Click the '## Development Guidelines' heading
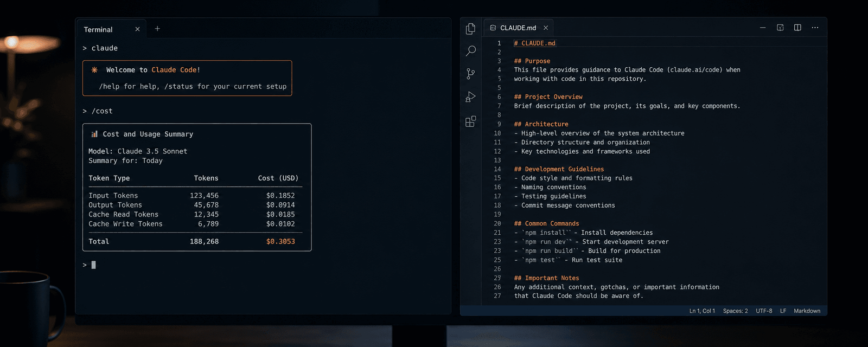The height and width of the screenshot is (347, 868). pos(559,169)
